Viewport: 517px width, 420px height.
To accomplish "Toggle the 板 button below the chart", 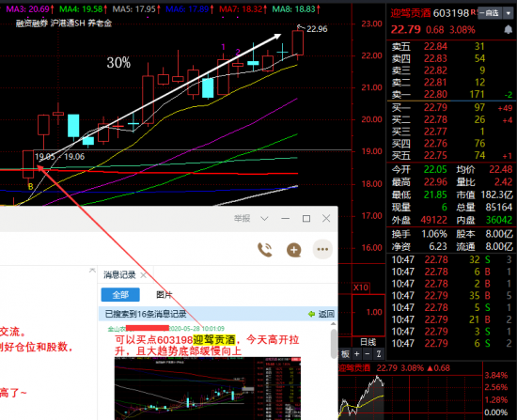I will pos(345,354).
